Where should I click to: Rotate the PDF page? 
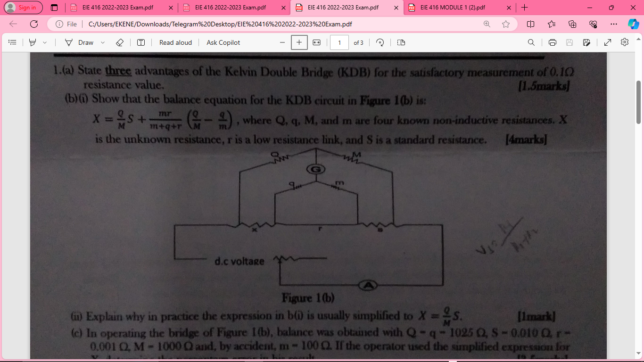(x=380, y=42)
